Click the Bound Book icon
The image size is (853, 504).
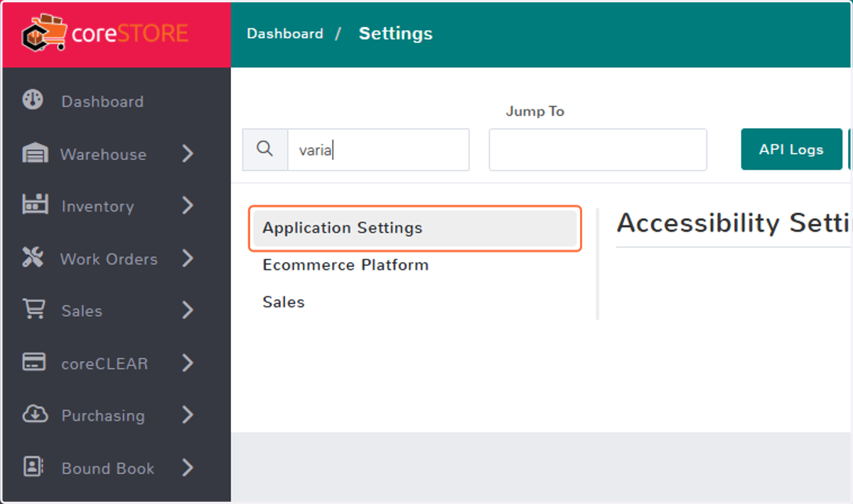pyautogui.click(x=33, y=467)
